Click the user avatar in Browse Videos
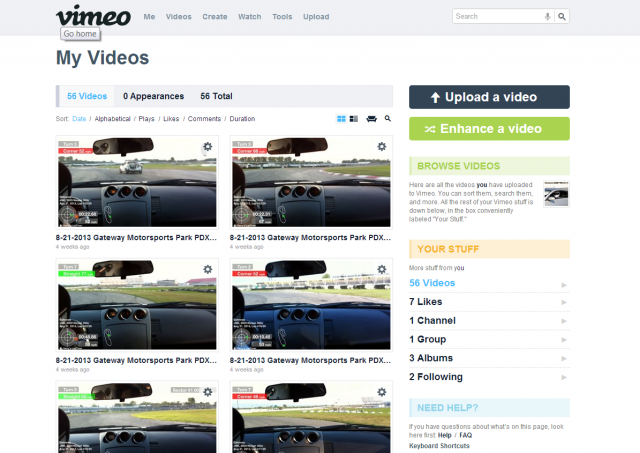This screenshot has height=453, width=640. tap(556, 194)
